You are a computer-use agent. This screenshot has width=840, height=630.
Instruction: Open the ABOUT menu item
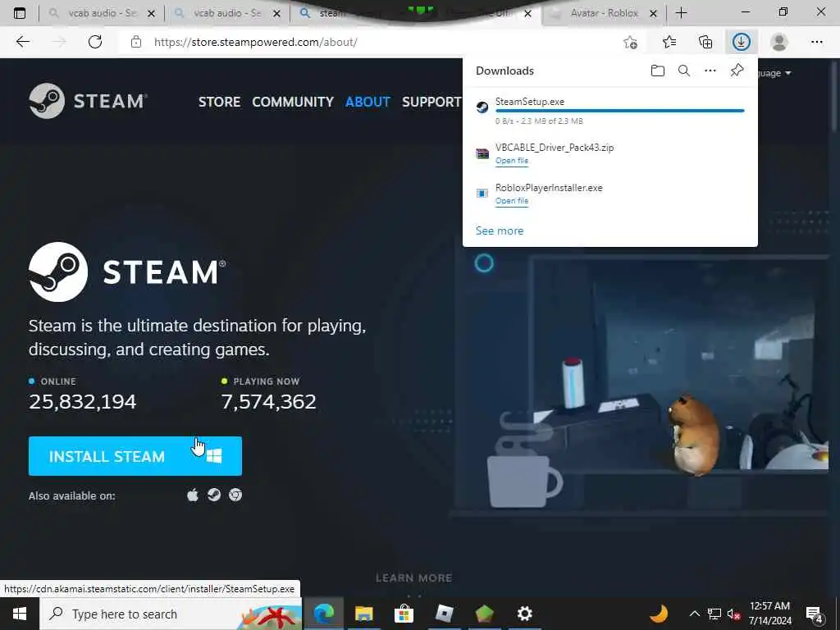(x=367, y=102)
